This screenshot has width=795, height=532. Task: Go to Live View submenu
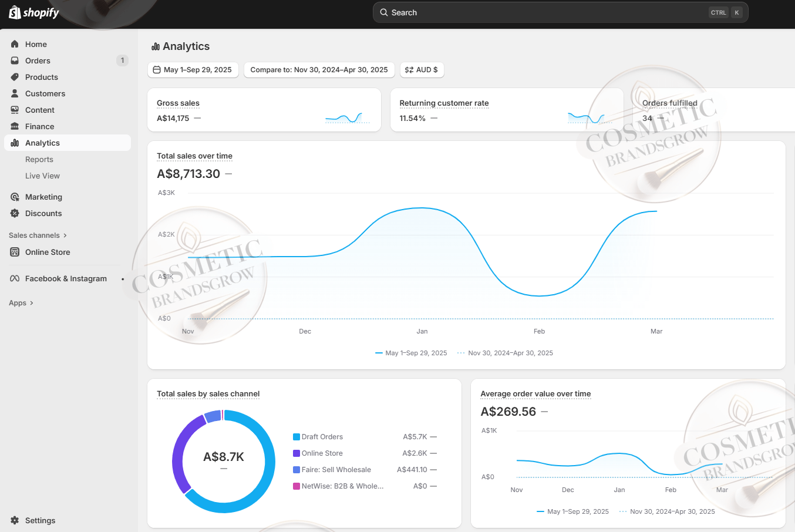tap(42, 176)
